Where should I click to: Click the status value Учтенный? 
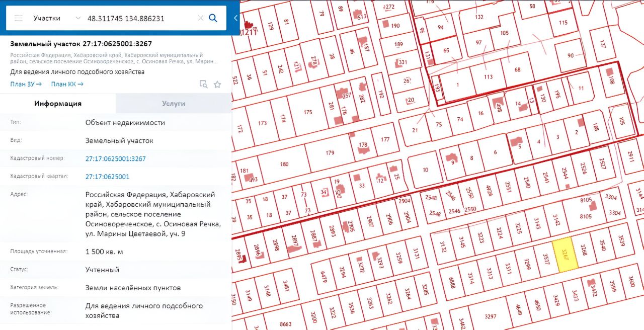102,270
